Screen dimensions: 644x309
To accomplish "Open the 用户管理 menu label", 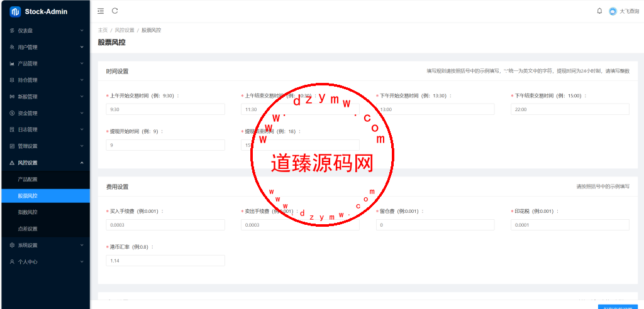I will click(28, 47).
